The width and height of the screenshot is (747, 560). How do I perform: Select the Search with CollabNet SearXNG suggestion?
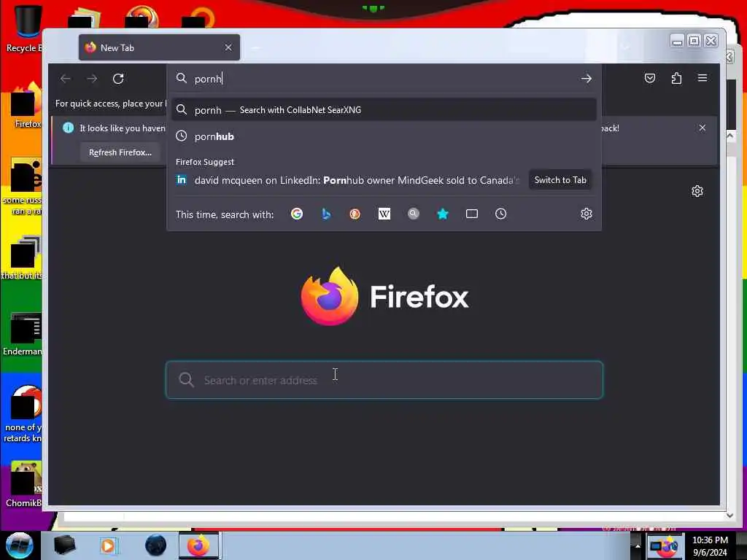point(384,110)
